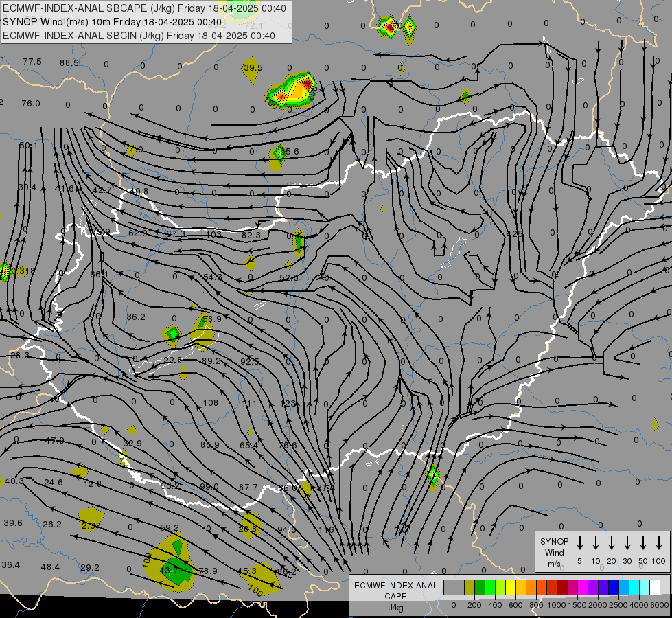Viewport: 672px width, 618px height.
Task: Click the map value 39.6
Action: 13,523
